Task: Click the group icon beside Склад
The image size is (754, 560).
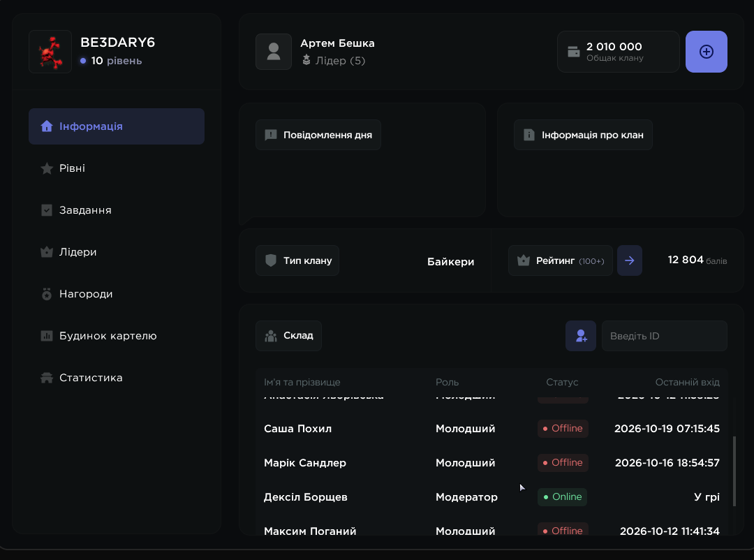Action: [x=271, y=336]
